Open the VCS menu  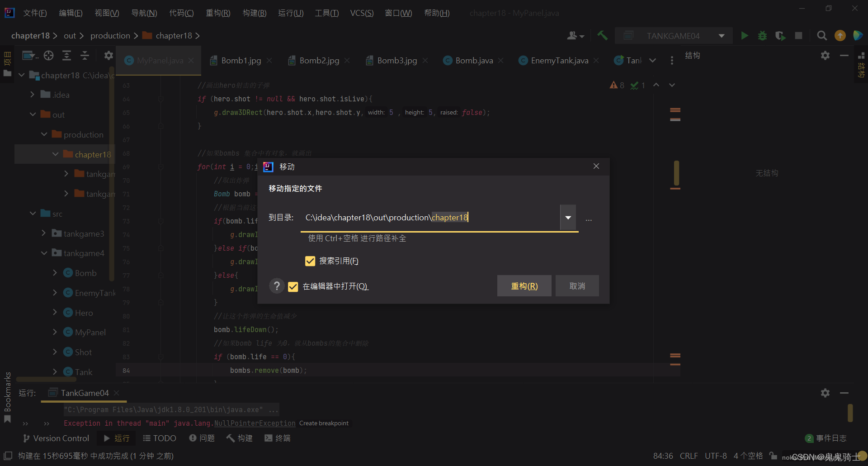(362, 13)
